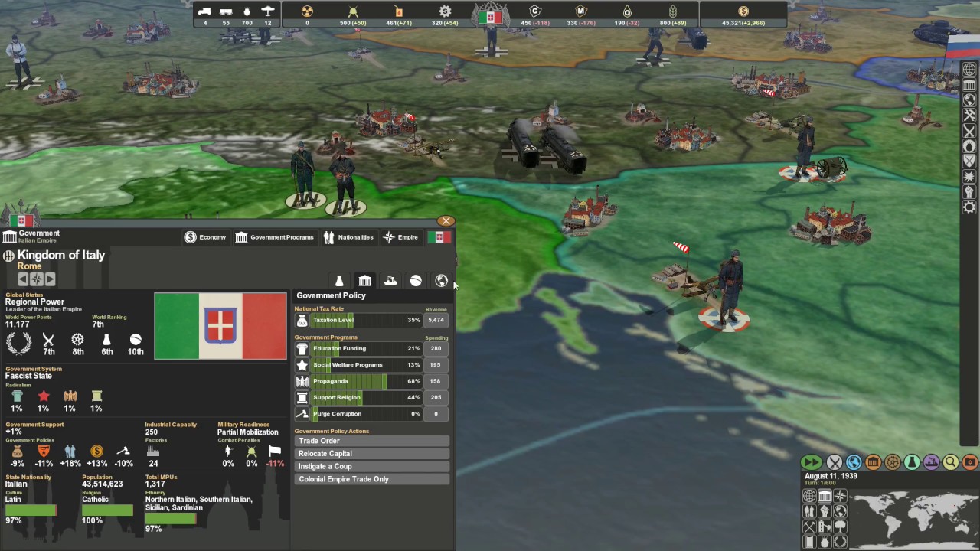Open the ship trade sub-tab
The width and height of the screenshot is (980, 551).
click(390, 281)
